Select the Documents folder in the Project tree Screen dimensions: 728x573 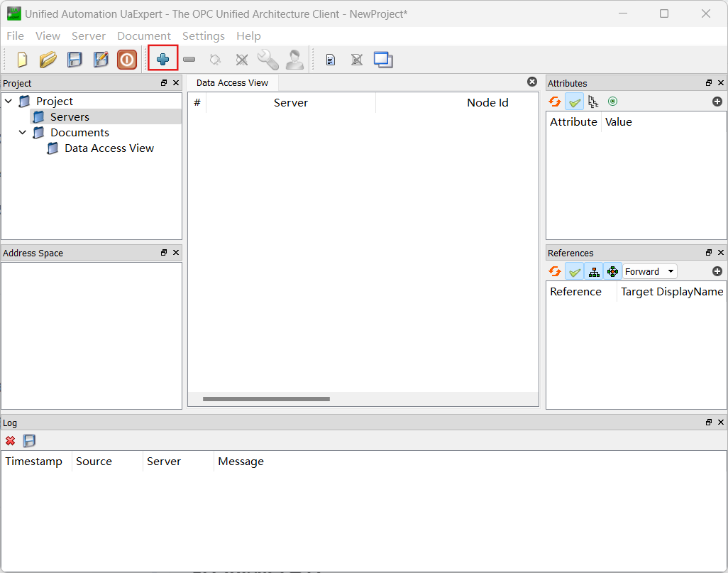point(80,133)
